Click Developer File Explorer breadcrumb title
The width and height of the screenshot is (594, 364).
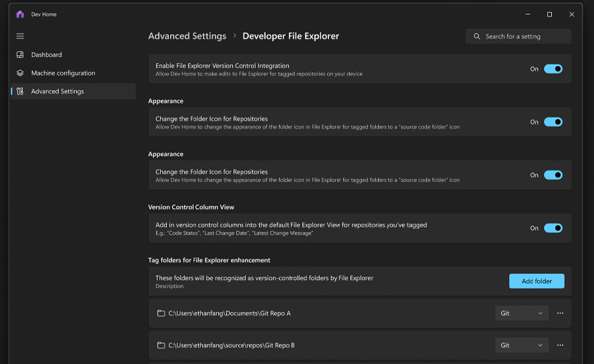(290, 36)
